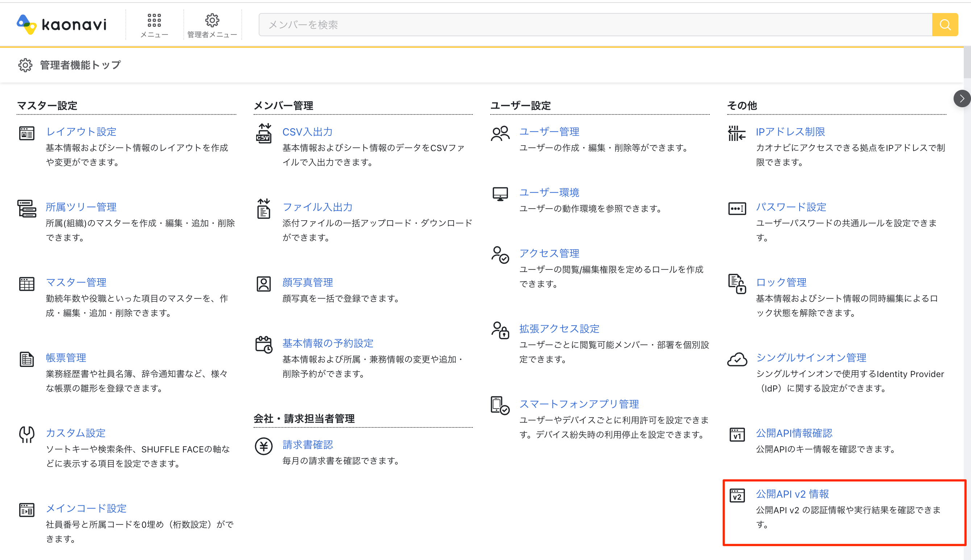This screenshot has width=971, height=560.
Task: Click the 顔写真管理 portrait icon
Action: (263, 284)
